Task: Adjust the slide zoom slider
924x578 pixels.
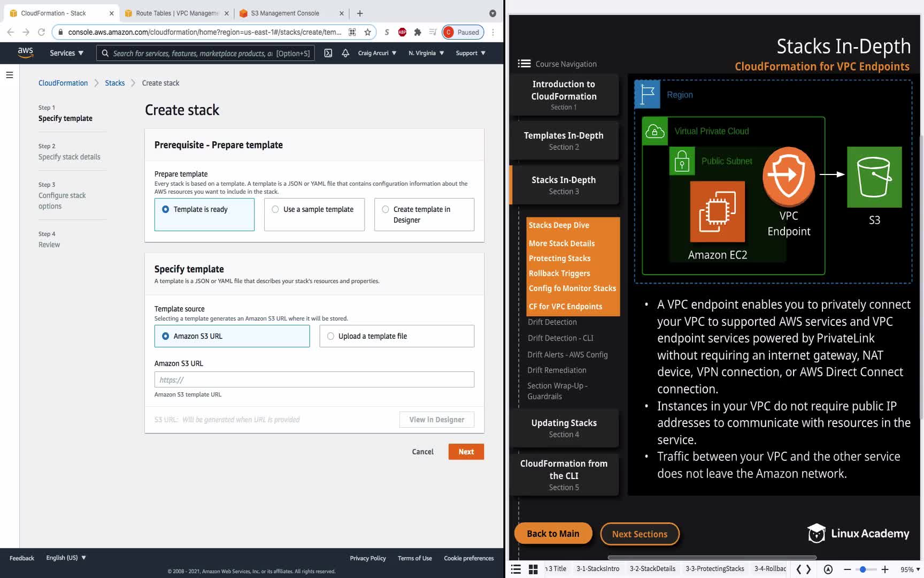Action: [x=863, y=569]
